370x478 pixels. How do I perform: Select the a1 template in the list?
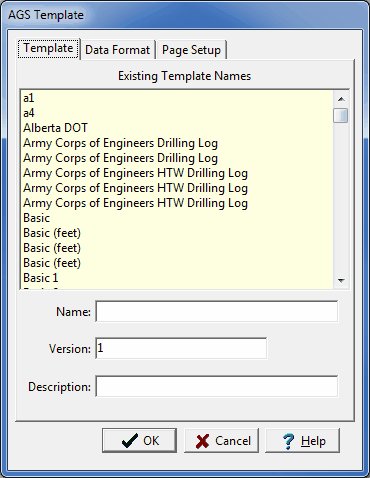(29, 98)
